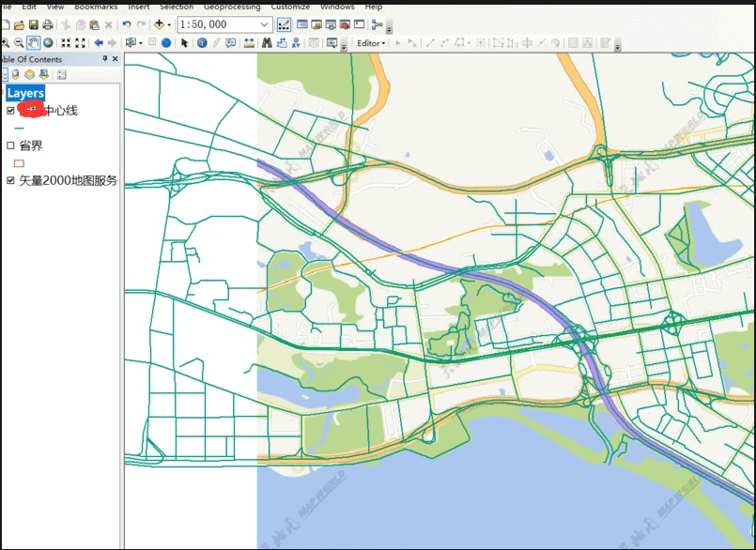Select the Layers data frame heading
Image resolution: width=756 pixels, height=550 pixels.
coord(25,93)
